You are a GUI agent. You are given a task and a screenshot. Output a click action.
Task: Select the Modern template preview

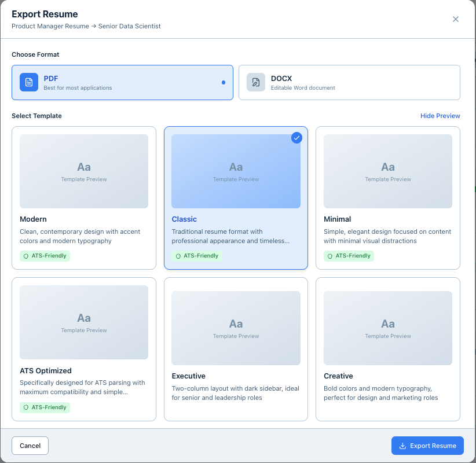[x=84, y=171]
